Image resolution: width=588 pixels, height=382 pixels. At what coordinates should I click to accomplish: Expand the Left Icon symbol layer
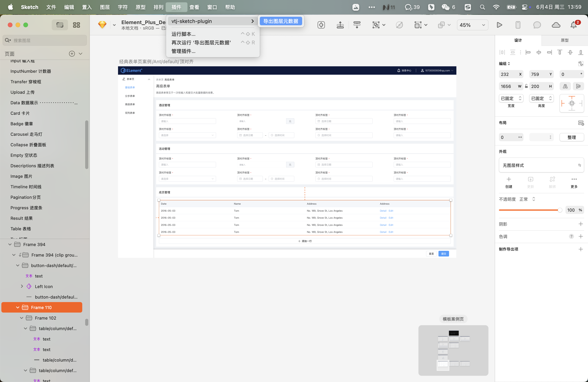click(22, 286)
